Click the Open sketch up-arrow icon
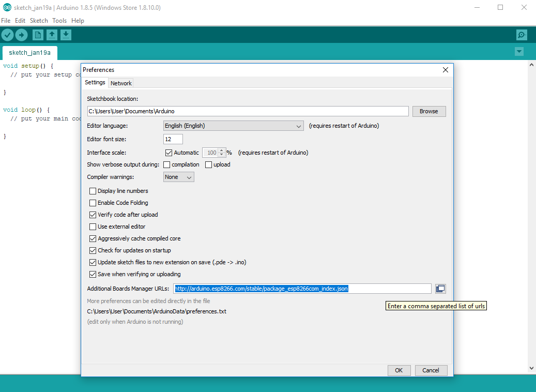Viewport: 536px width, 392px height. click(52, 35)
